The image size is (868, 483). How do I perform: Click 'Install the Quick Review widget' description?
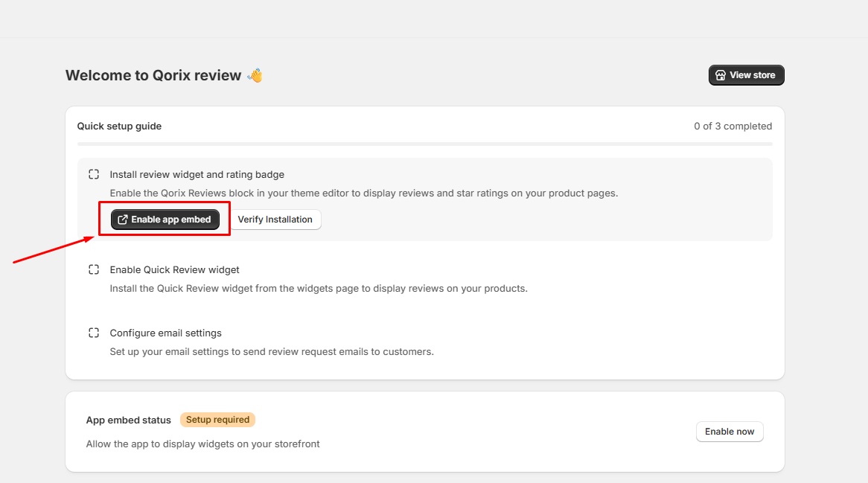pyautogui.click(x=319, y=289)
